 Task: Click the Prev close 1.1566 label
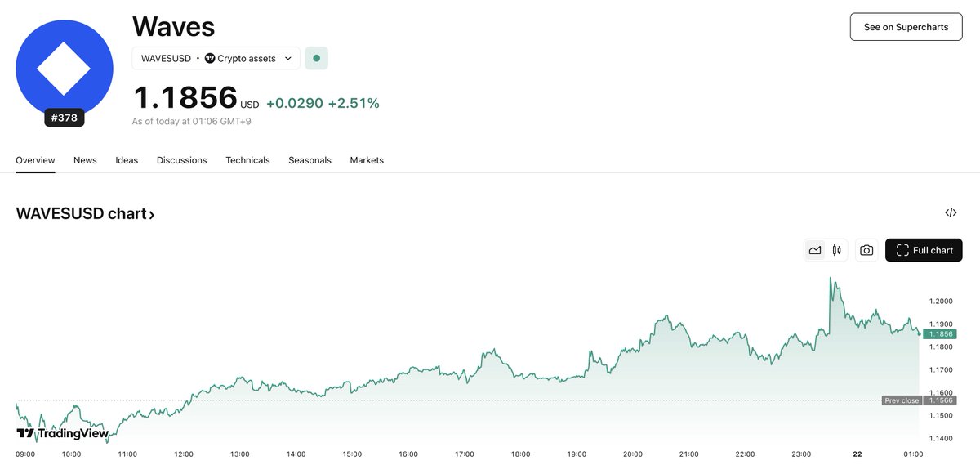pos(919,400)
